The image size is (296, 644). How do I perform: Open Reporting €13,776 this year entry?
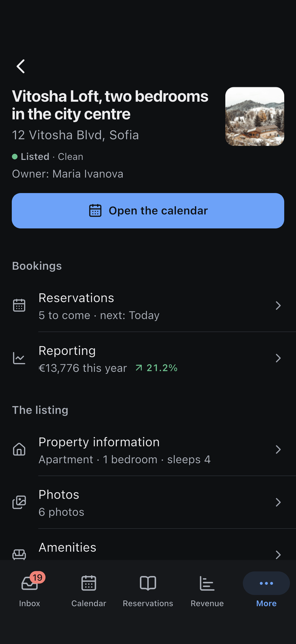(x=148, y=358)
